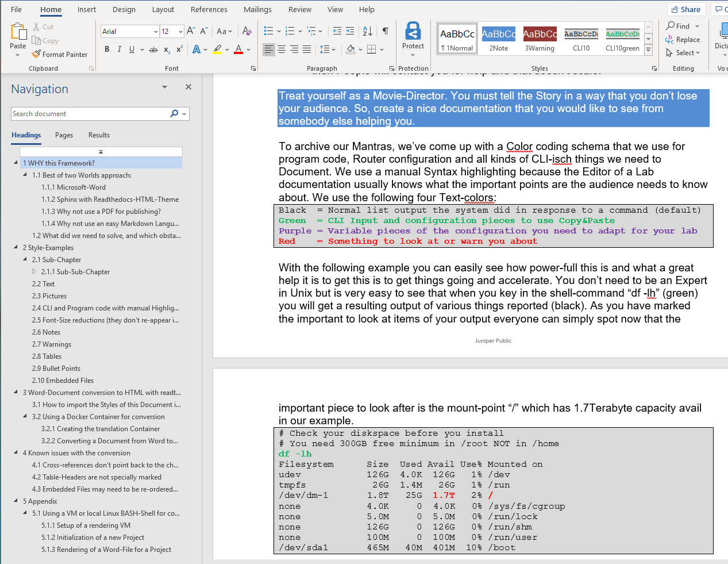Decrease paragraph indent
This screenshot has width=728, height=564.
click(337, 31)
